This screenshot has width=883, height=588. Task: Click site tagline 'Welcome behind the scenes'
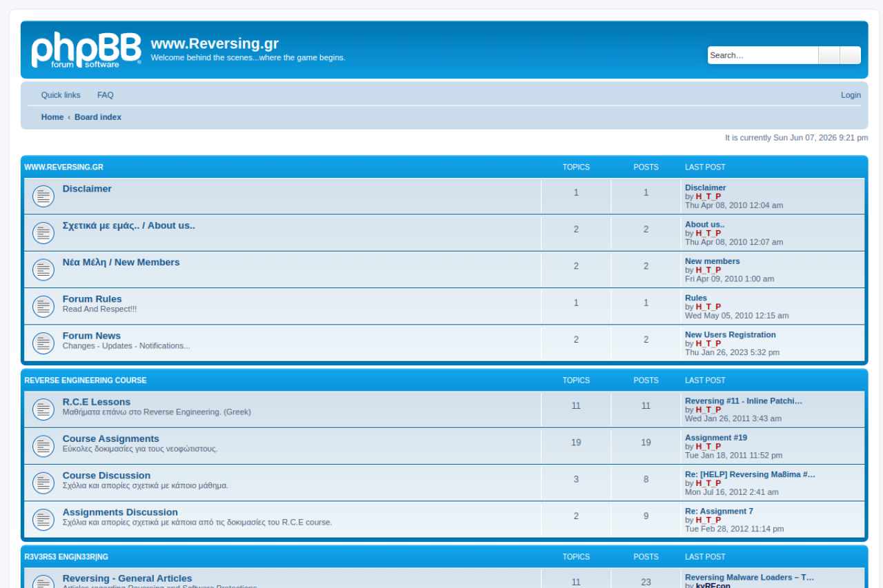coord(248,58)
